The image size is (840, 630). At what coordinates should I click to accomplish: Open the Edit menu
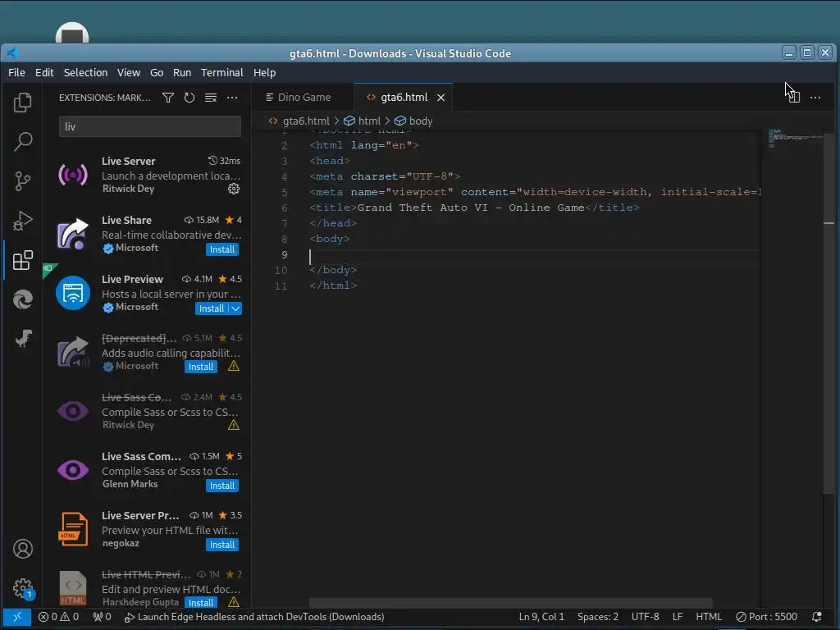44,72
